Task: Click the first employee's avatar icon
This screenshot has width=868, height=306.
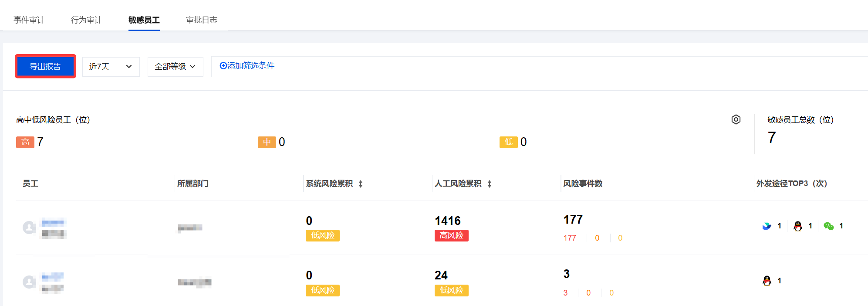Action: pyautogui.click(x=29, y=228)
